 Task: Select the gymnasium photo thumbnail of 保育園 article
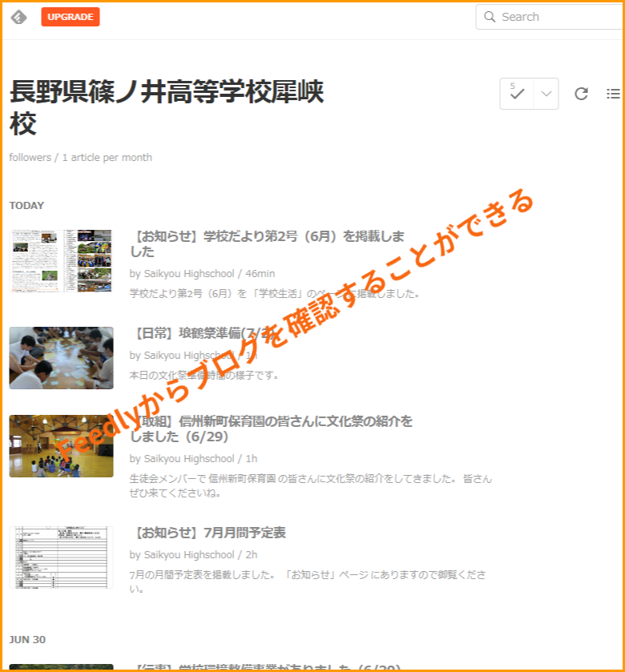(61, 445)
